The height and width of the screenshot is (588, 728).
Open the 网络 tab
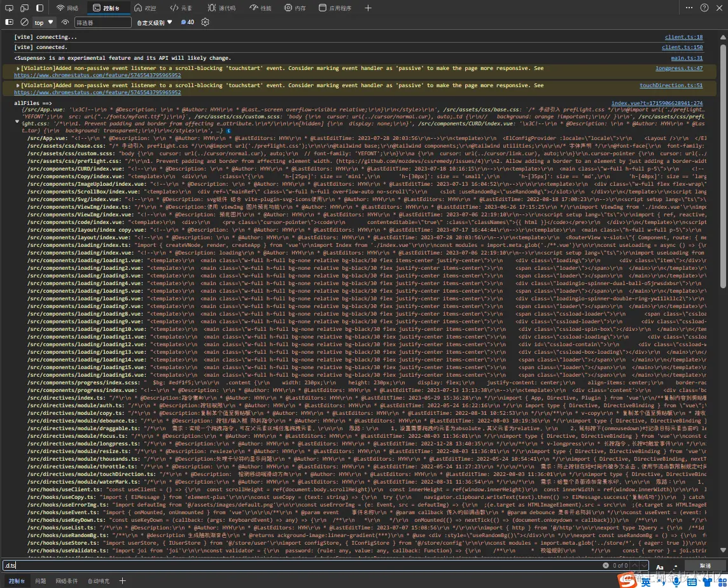pos(67,8)
